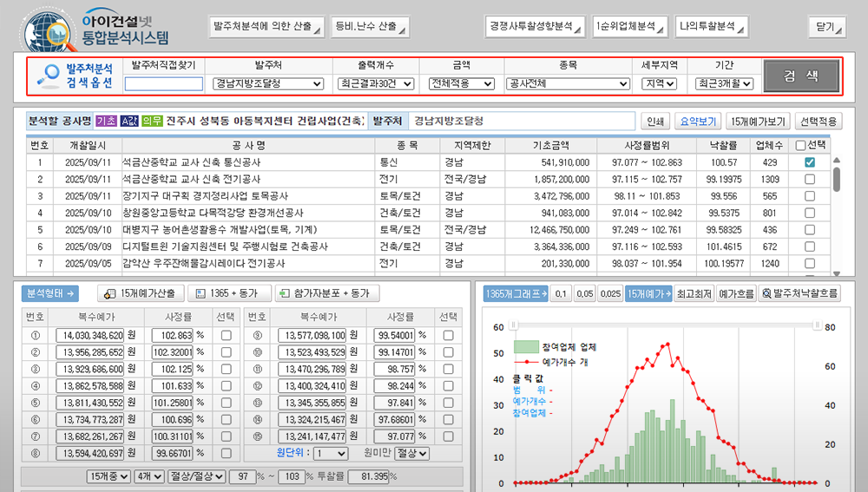The height and width of the screenshot is (492, 868).
Task: Click the 닫기 close button
Action: [827, 27]
